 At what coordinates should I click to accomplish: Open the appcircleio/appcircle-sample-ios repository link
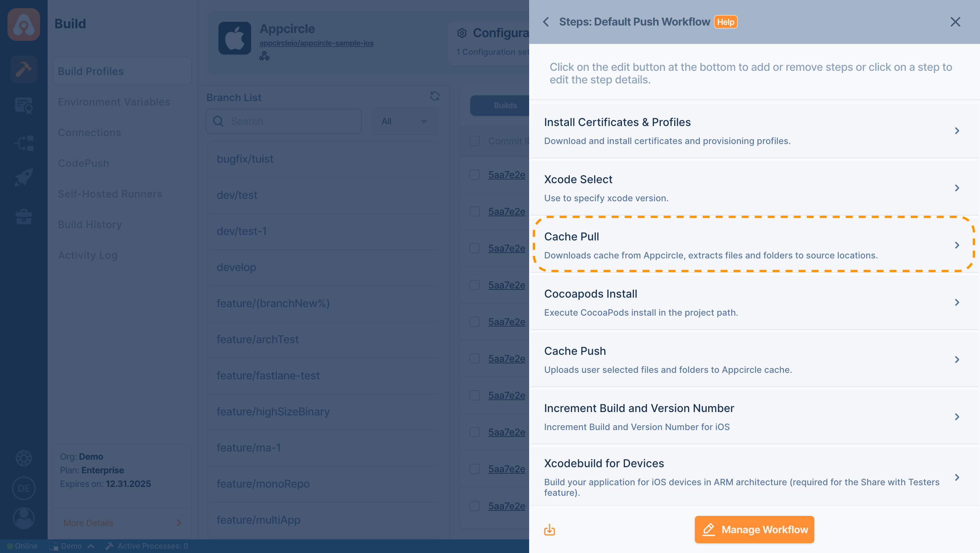click(316, 43)
